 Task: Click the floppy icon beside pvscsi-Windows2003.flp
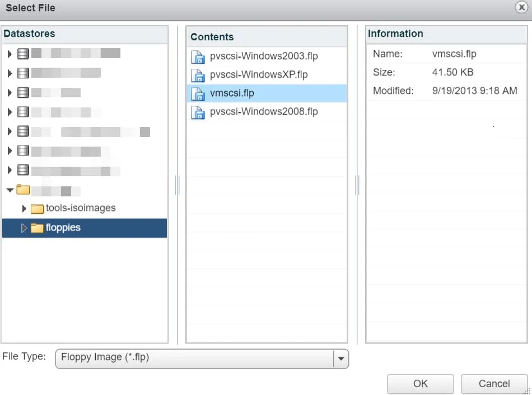point(198,56)
